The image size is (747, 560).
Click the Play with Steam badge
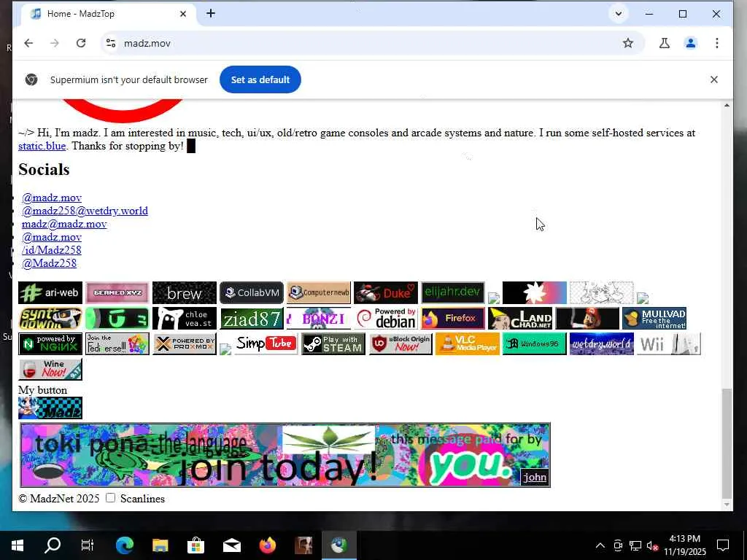(x=333, y=344)
